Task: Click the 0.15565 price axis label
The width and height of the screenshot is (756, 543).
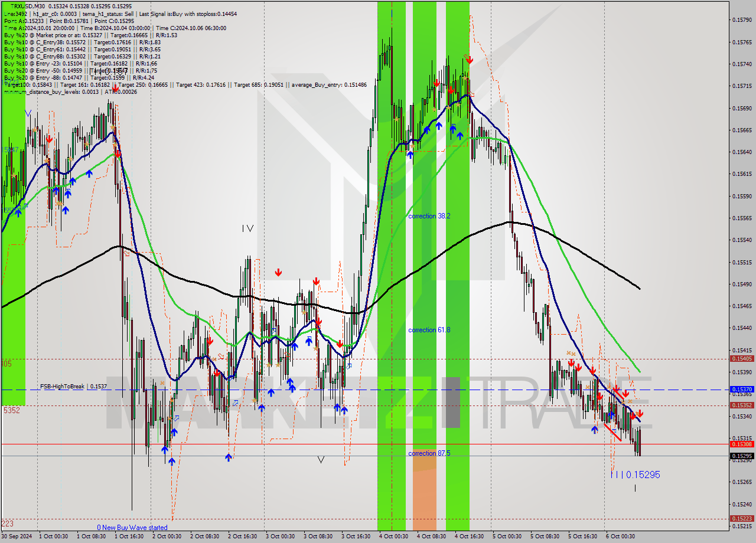Action: 742,218
